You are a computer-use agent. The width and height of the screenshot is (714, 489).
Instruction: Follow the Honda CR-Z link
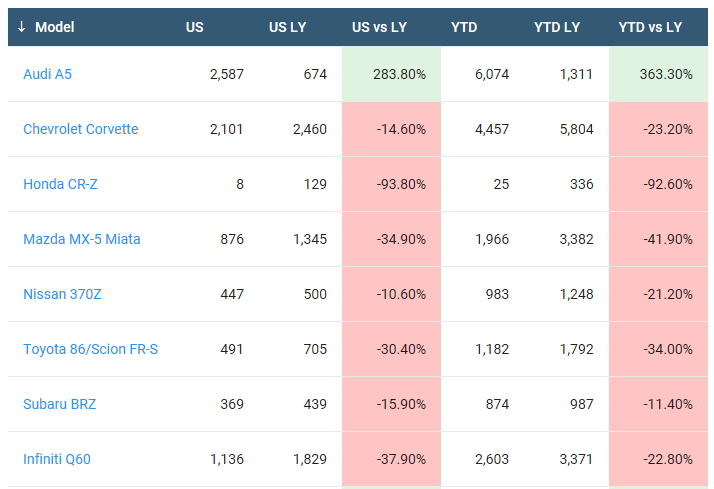point(60,184)
